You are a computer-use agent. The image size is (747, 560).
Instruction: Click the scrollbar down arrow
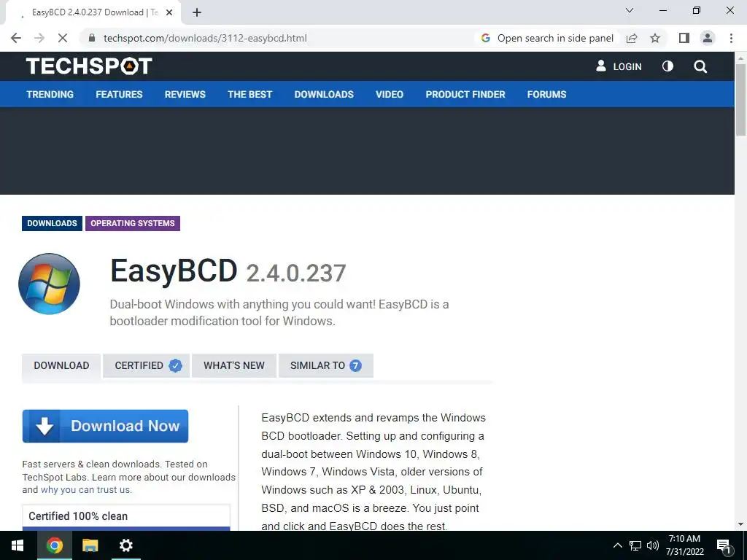741,525
